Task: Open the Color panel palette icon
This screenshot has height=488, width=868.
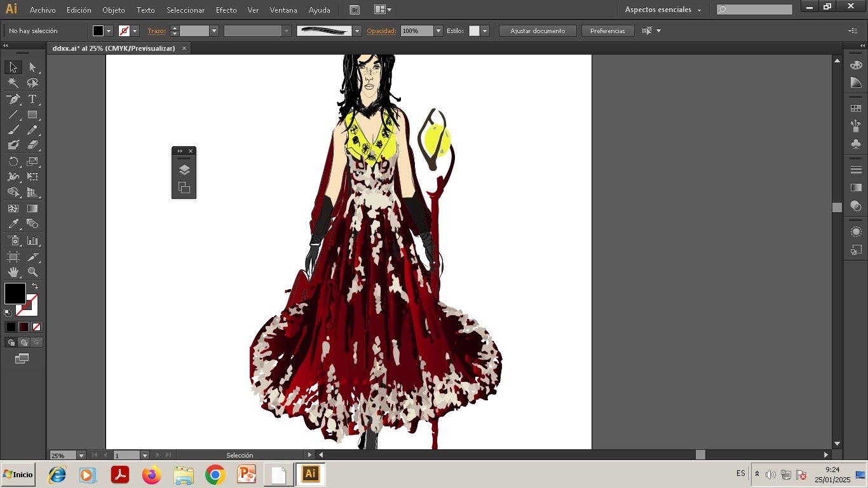Action: 856,65
